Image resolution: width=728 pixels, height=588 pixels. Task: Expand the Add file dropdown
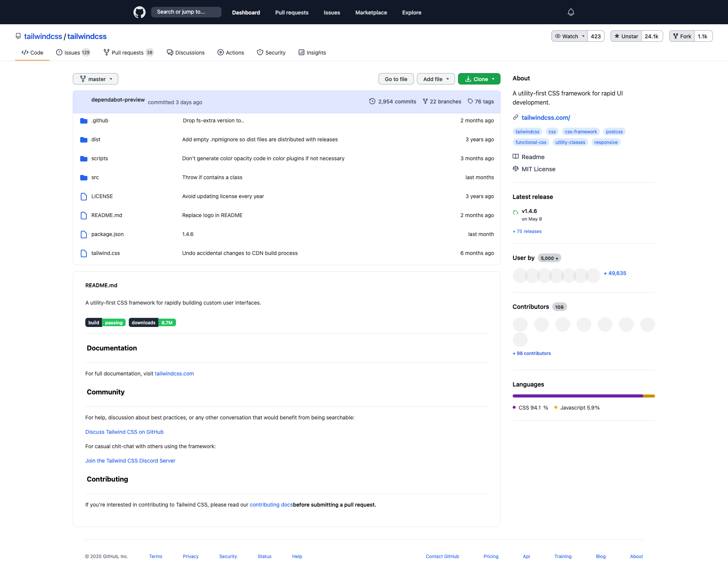[x=436, y=79]
